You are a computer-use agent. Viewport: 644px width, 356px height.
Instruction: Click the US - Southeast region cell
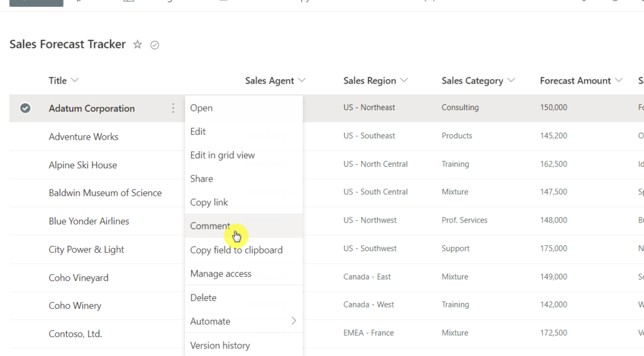369,136
